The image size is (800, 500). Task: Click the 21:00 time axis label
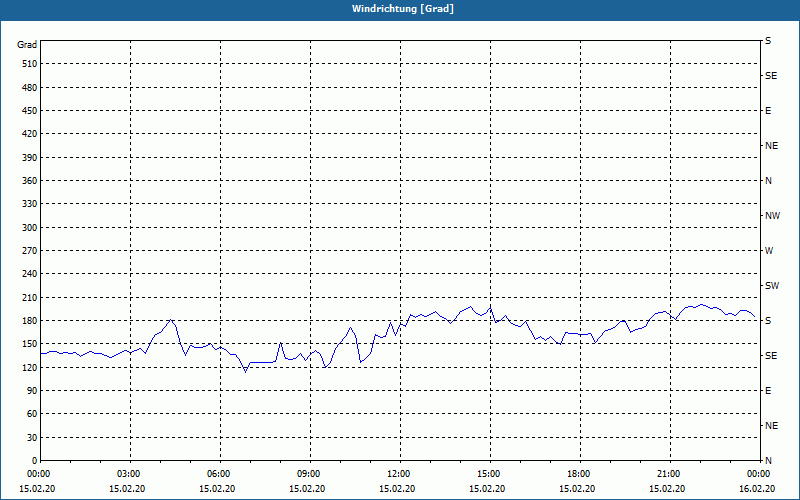(x=670, y=474)
